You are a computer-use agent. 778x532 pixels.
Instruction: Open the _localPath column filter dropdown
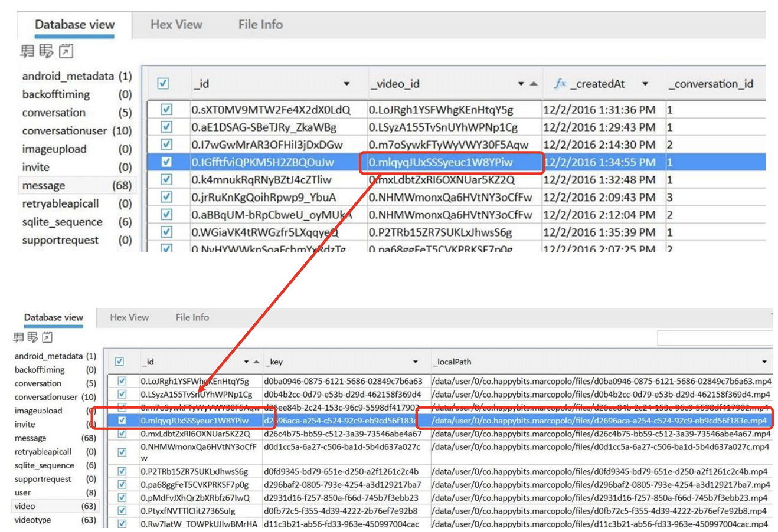(x=764, y=362)
